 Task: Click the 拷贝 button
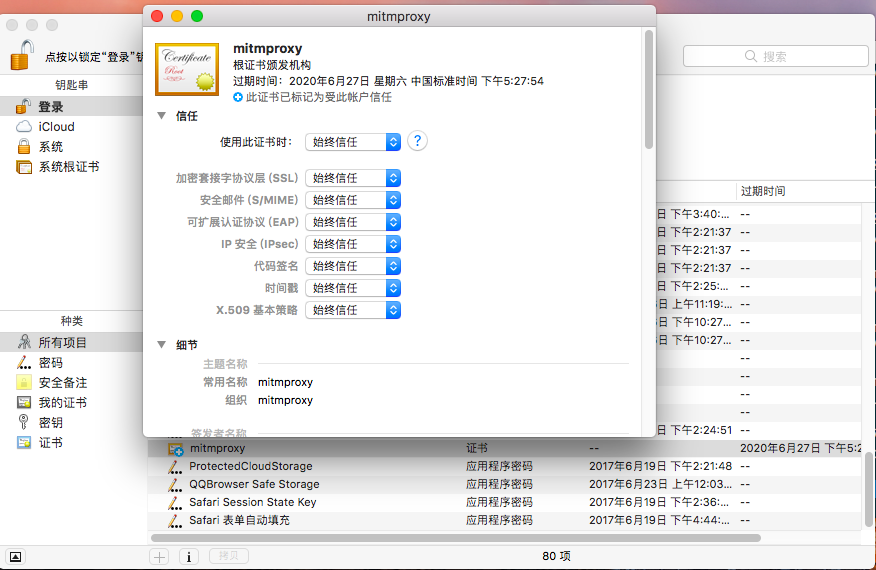(229, 556)
